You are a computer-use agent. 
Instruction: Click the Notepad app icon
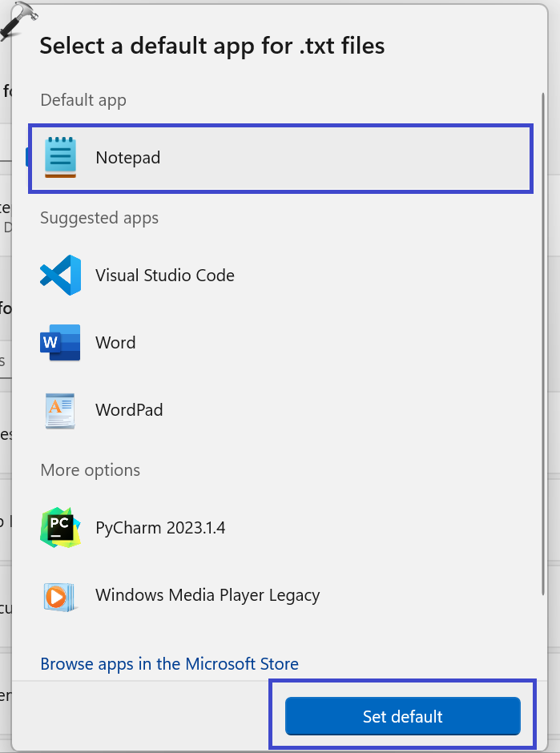(60, 158)
